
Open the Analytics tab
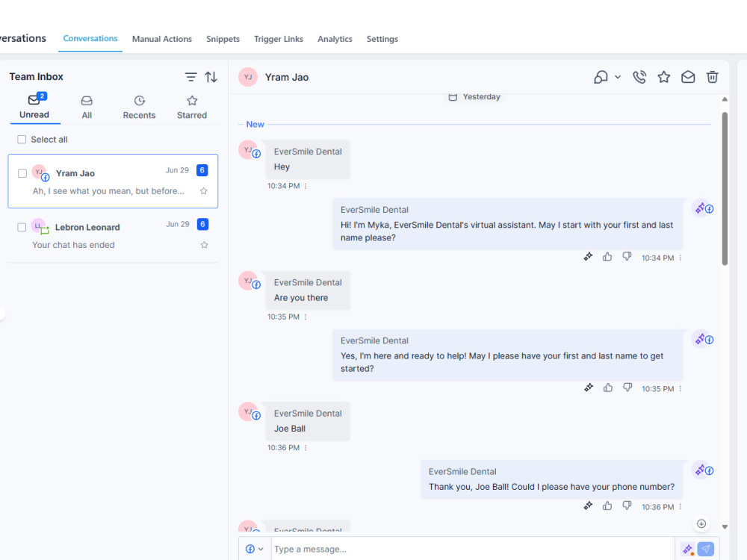335,39
